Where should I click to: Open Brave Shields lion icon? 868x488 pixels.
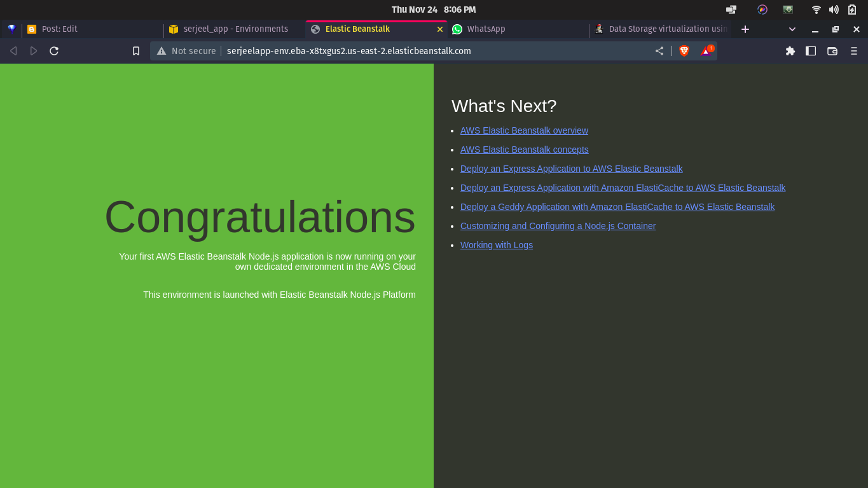pyautogui.click(x=684, y=51)
